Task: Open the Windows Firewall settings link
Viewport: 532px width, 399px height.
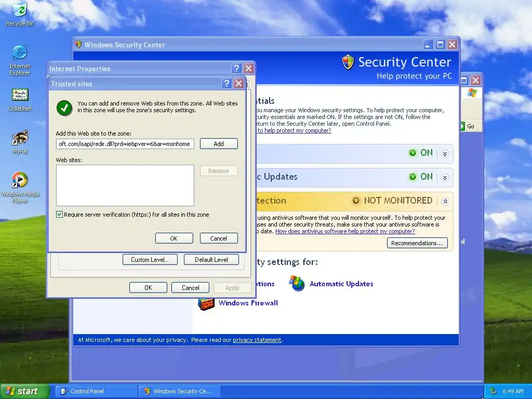Action: [x=248, y=303]
